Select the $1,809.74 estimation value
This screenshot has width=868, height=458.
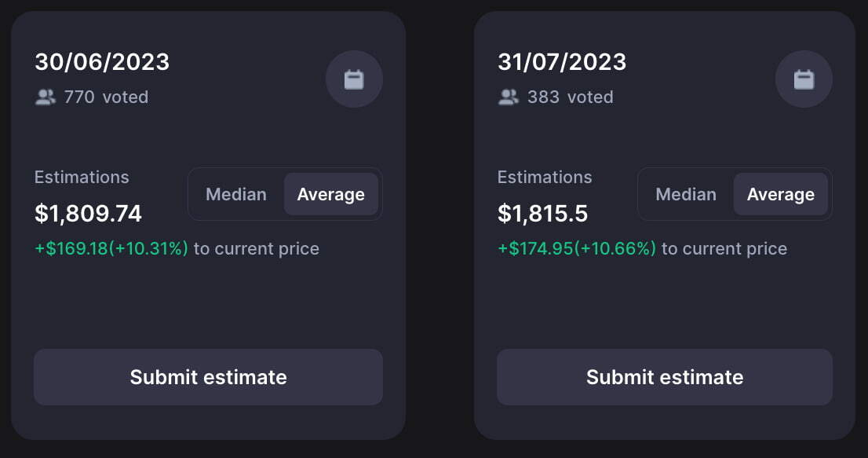tap(88, 213)
